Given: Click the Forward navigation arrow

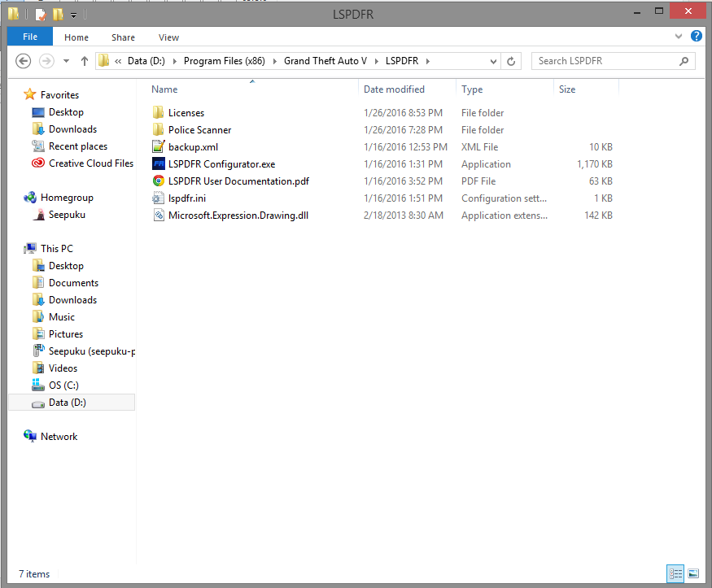Looking at the screenshot, I should click(46, 61).
